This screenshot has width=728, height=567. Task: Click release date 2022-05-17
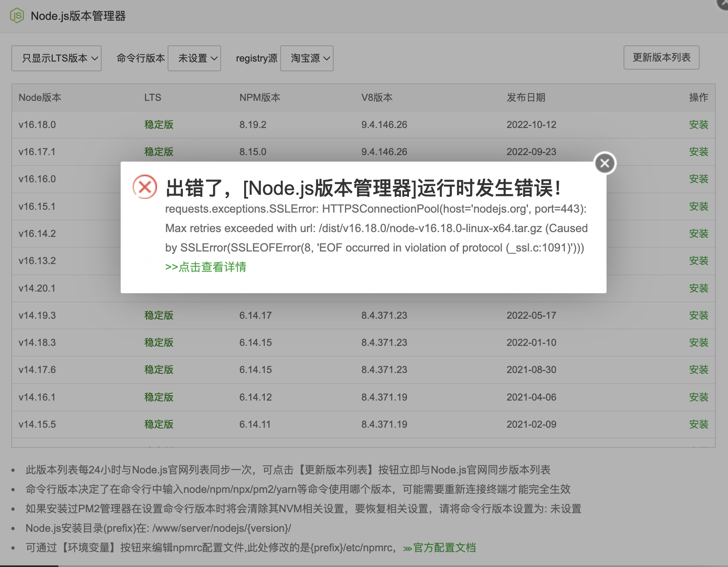point(531,315)
